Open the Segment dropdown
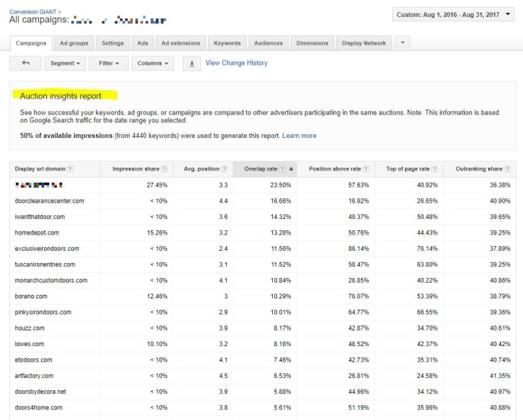Image resolution: width=523 pixels, height=420 pixels. tap(65, 63)
